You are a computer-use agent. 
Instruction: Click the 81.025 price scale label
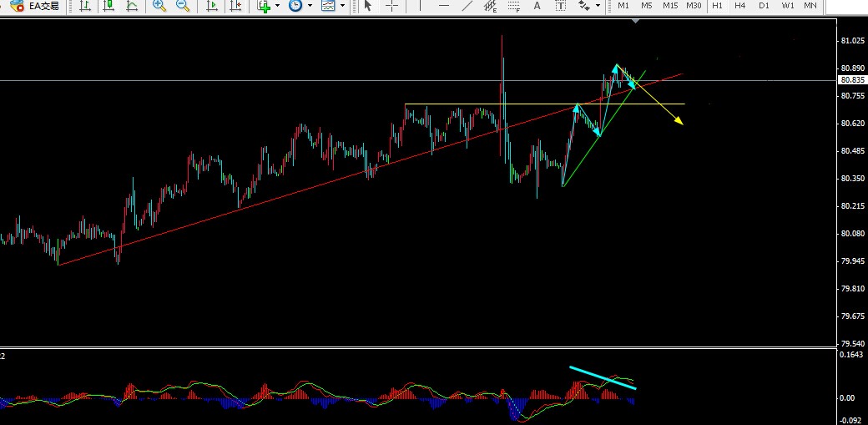pos(852,40)
